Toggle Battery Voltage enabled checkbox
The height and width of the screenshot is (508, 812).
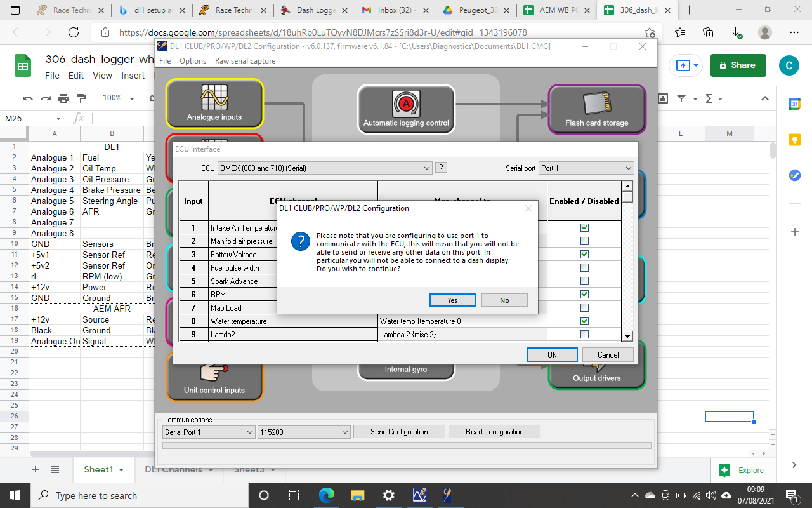pos(584,255)
